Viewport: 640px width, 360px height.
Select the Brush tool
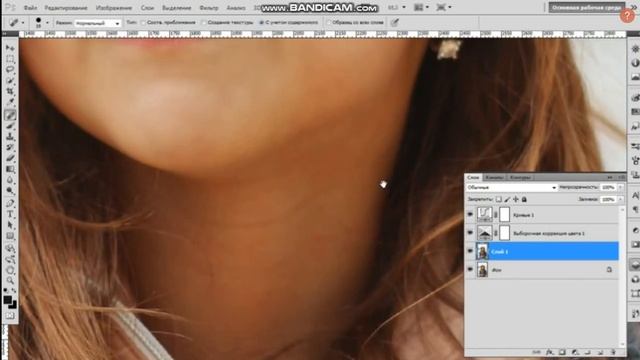10,127
